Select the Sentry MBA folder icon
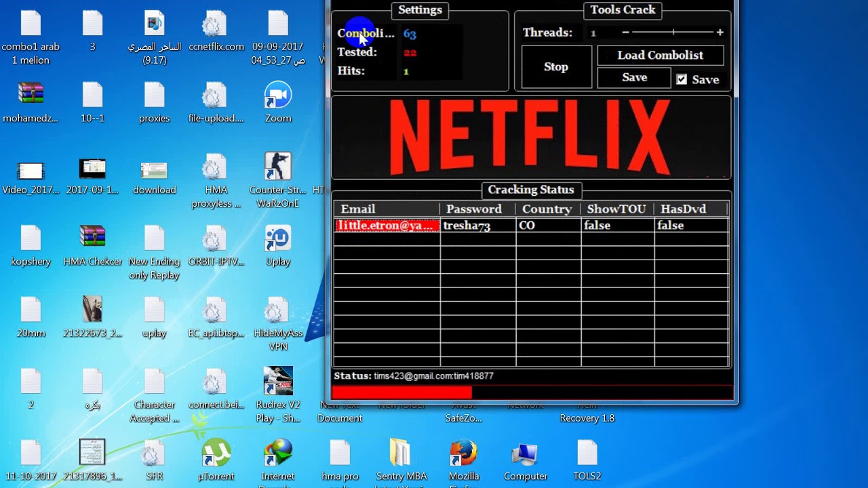This screenshot has height=488, width=868. point(401,462)
